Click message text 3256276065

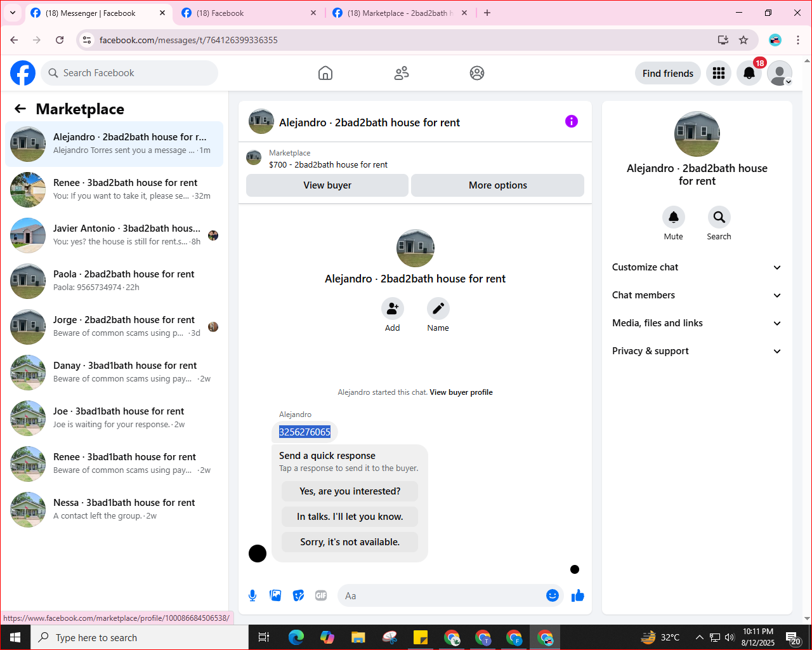pyautogui.click(x=304, y=432)
